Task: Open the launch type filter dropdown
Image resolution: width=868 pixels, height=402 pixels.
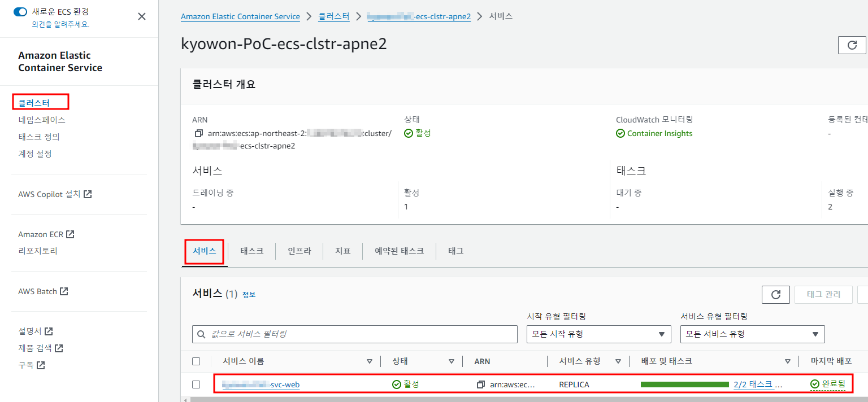Action: click(x=598, y=334)
